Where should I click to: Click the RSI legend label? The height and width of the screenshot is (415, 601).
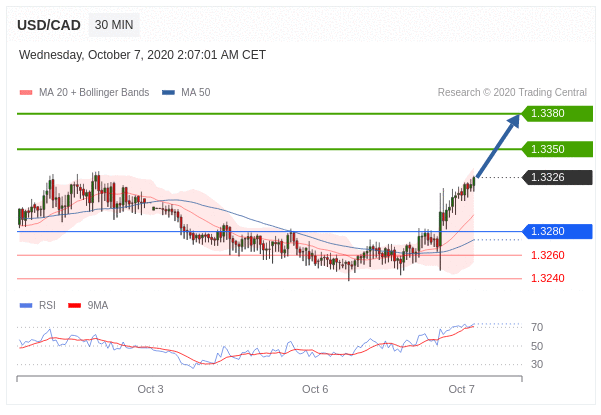[47, 305]
